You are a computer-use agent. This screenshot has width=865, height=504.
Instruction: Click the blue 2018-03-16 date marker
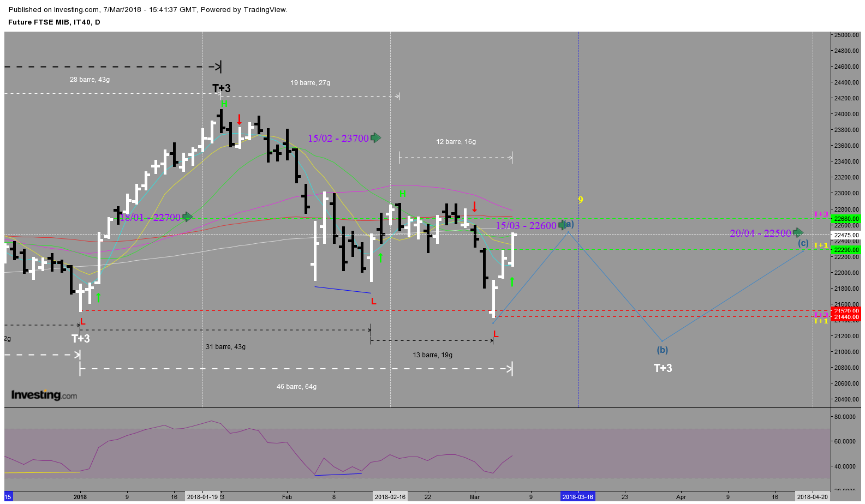[577, 497]
